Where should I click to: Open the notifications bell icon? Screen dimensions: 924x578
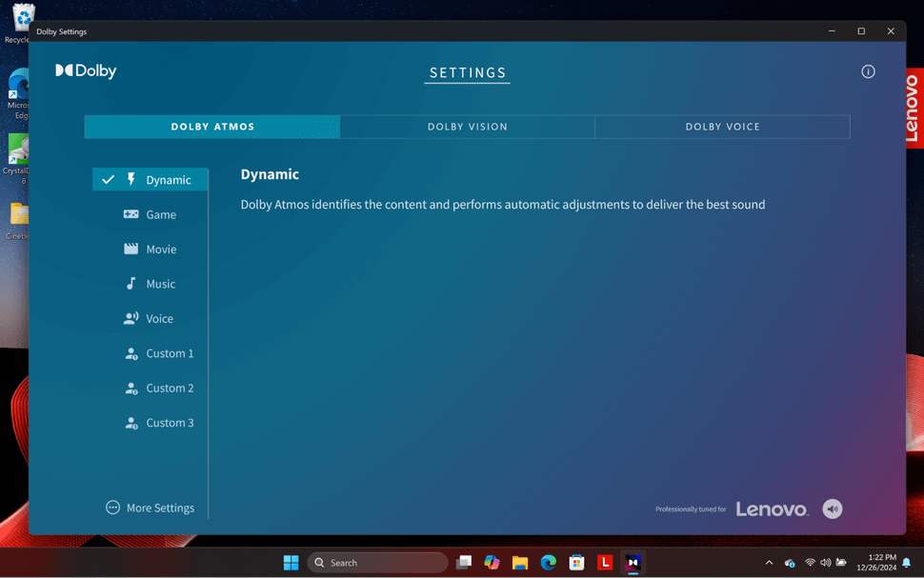click(x=906, y=563)
